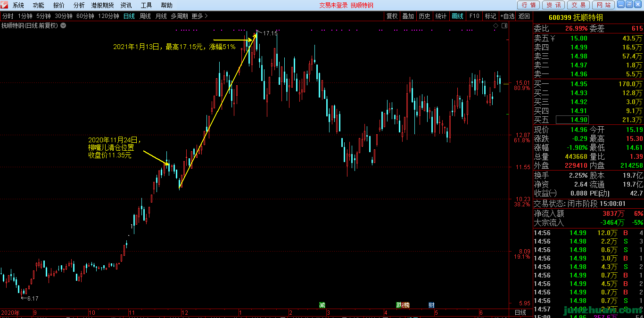Click the 卖一 price 14.96
The height and width of the screenshot is (318, 644).
[579, 74]
